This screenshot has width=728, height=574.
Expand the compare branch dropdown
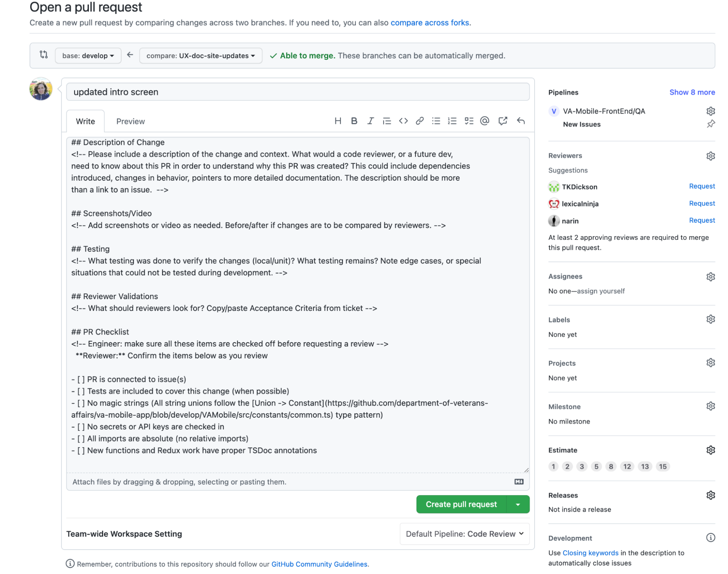pyautogui.click(x=200, y=55)
